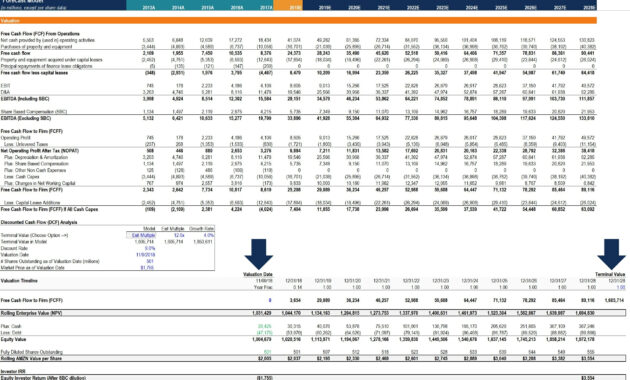The height and width of the screenshot is (380, 630).
Task: Select the 2028E column header
Action: 589,8
